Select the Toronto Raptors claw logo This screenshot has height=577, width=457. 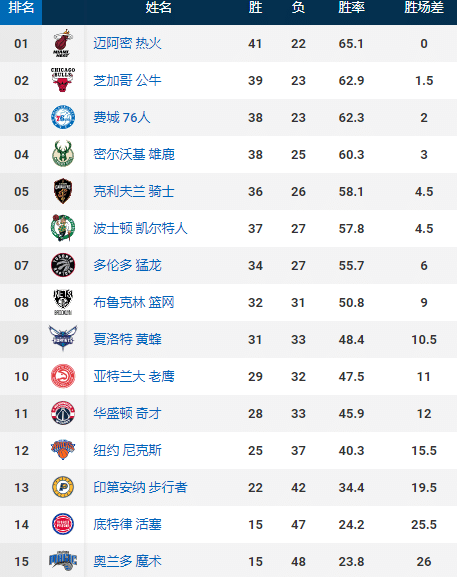coord(63,265)
